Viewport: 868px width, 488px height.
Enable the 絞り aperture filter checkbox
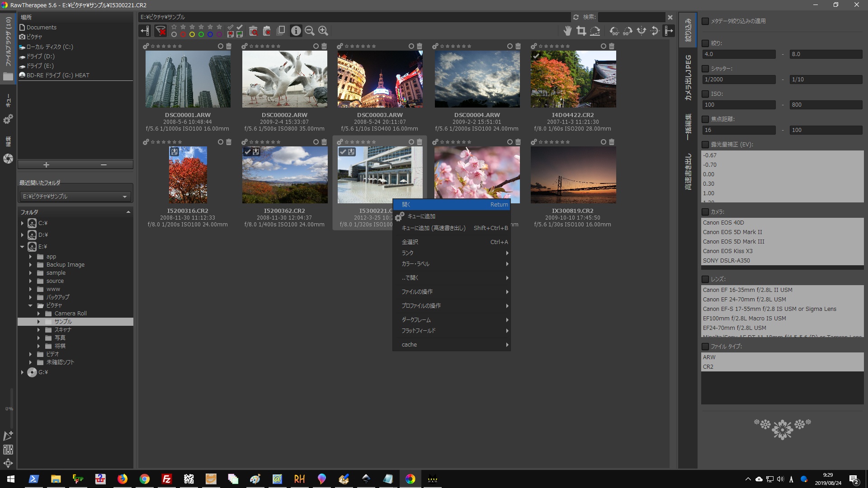pos(705,43)
